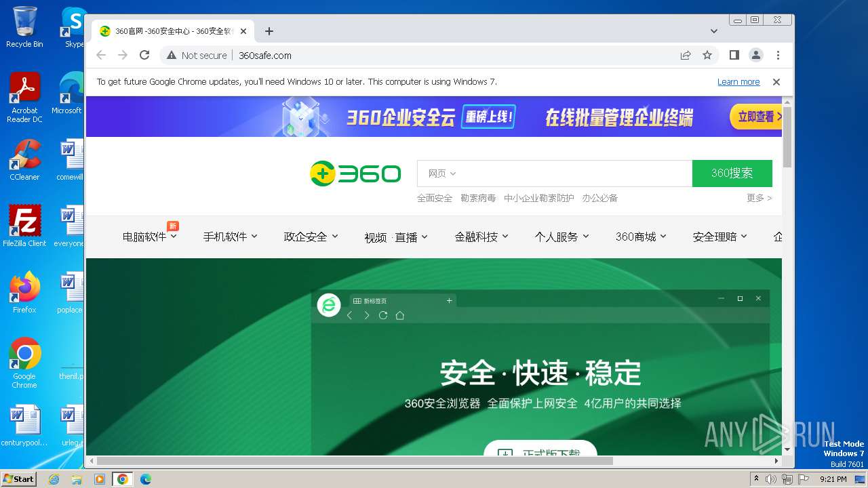Reload the page with the Chrome refresh icon
This screenshot has width=868, height=488.
click(x=144, y=56)
